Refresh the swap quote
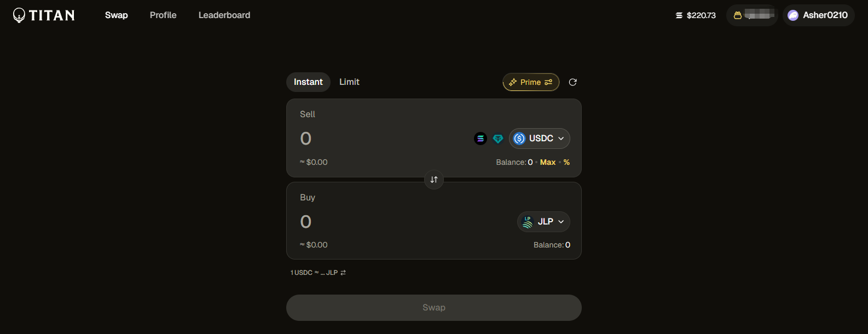868x334 pixels. pos(572,82)
